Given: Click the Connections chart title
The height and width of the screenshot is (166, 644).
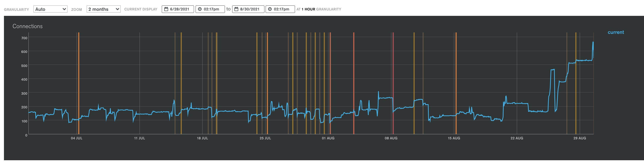Looking at the screenshot, I should coord(27,26).
